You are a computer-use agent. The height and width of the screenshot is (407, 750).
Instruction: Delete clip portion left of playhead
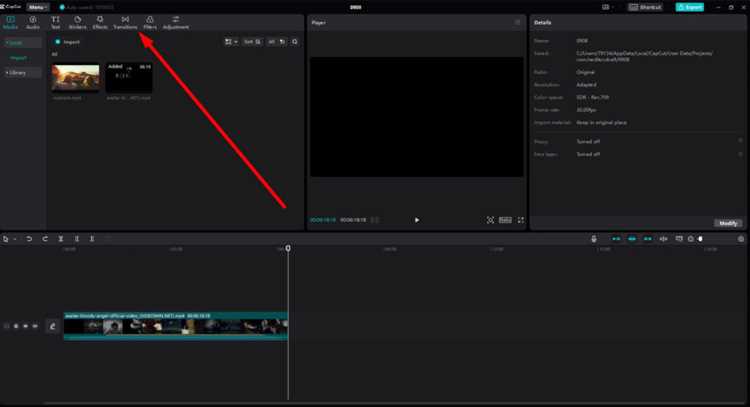coord(77,239)
